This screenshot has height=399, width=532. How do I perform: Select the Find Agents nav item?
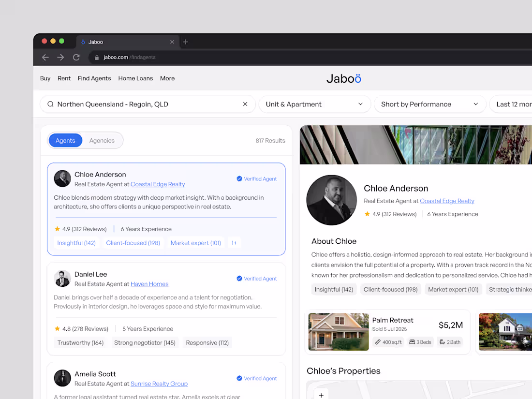[94, 78]
